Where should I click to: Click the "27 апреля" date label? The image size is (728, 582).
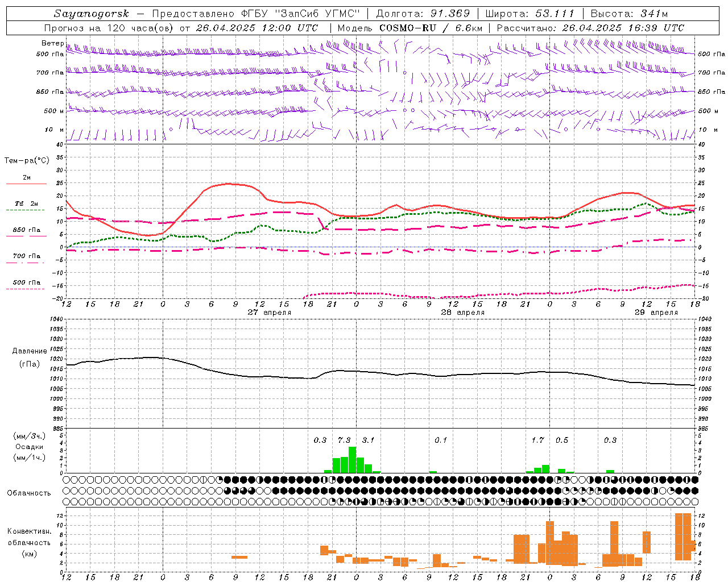(x=270, y=312)
